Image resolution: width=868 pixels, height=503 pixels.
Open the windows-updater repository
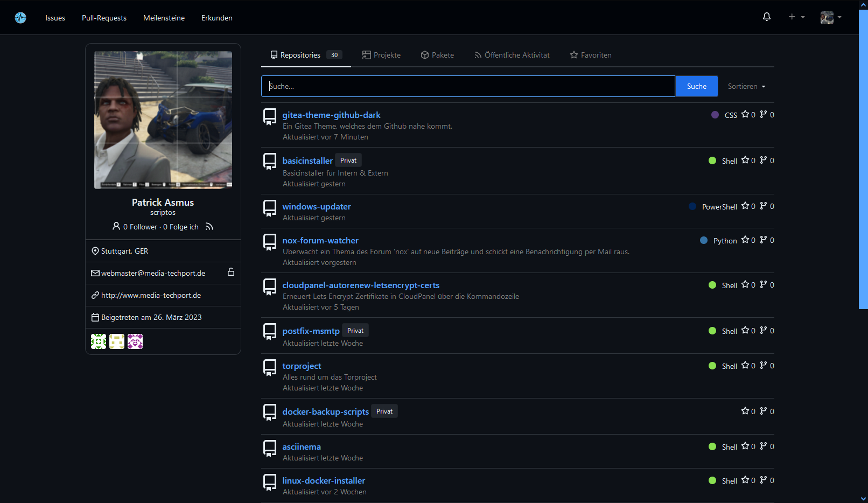tap(317, 206)
